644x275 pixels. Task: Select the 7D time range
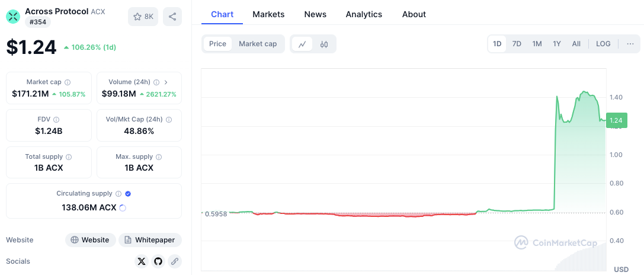coord(517,44)
